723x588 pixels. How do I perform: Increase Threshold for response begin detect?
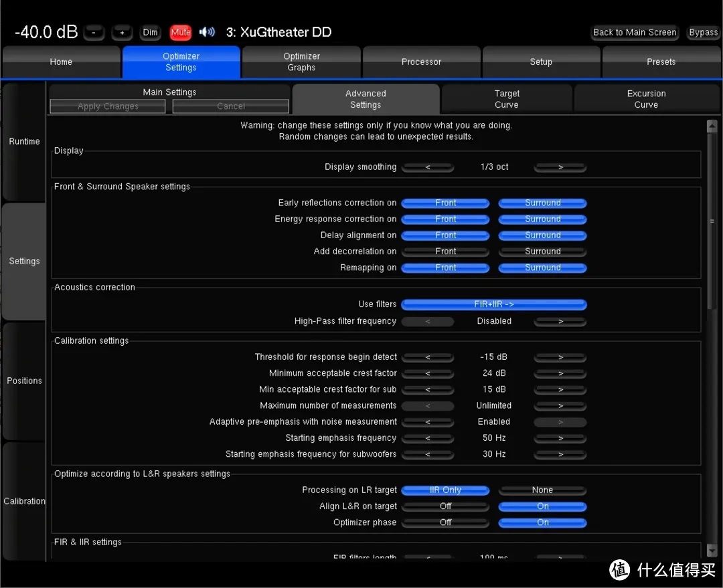[560, 357]
